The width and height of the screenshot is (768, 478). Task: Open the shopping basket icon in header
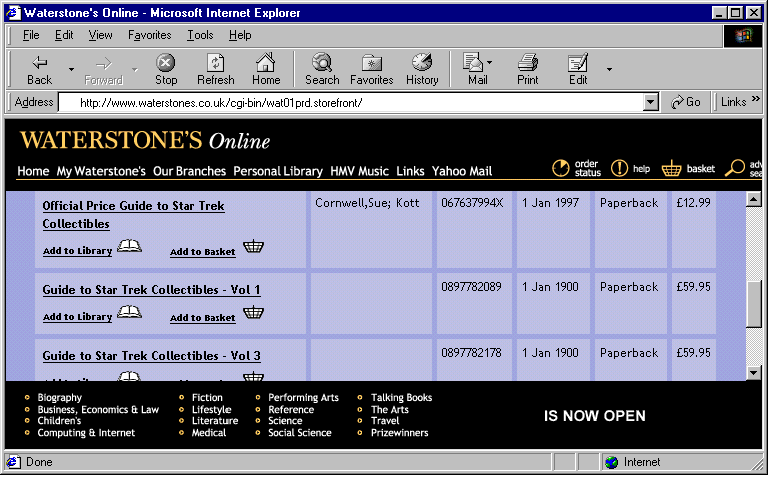(671, 168)
